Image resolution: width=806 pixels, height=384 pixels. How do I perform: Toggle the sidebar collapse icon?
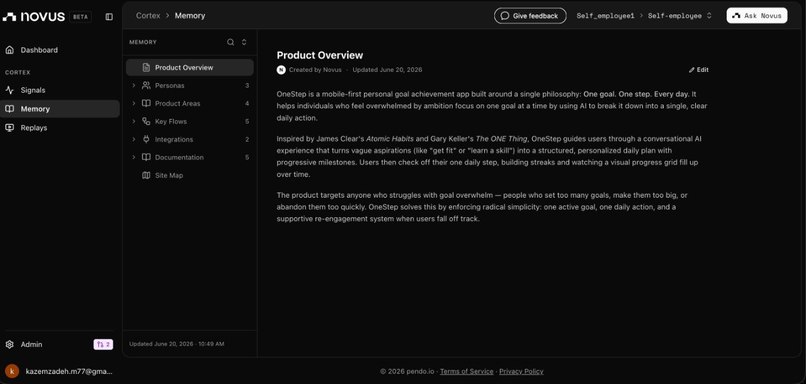[109, 16]
